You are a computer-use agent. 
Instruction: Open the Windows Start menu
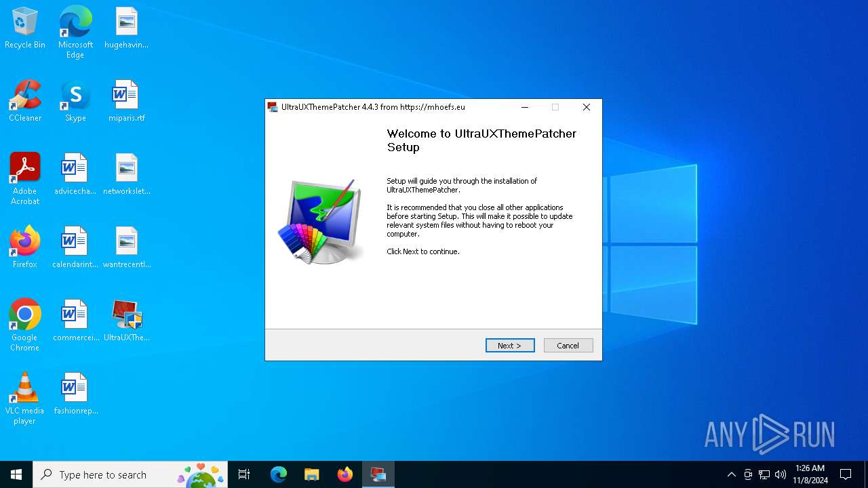(16, 474)
